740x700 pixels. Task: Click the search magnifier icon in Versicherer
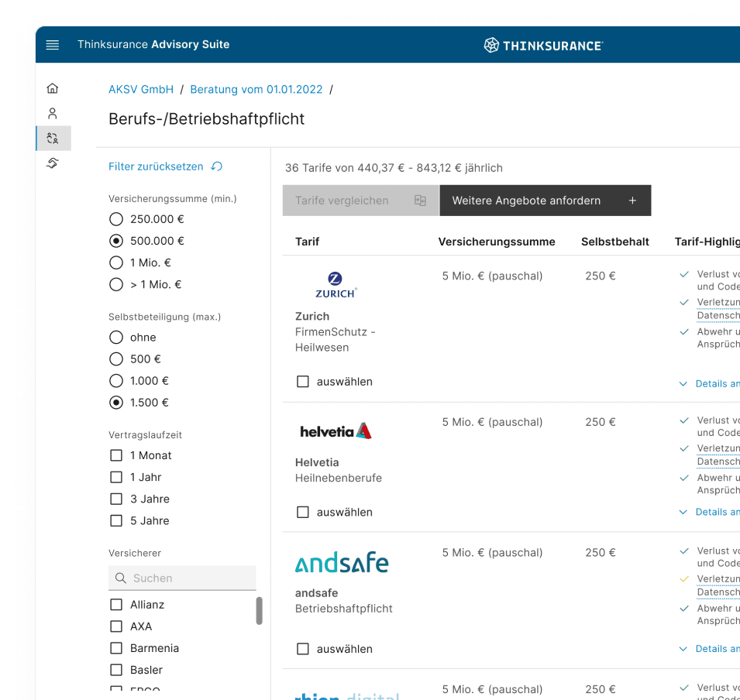coord(121,578)
